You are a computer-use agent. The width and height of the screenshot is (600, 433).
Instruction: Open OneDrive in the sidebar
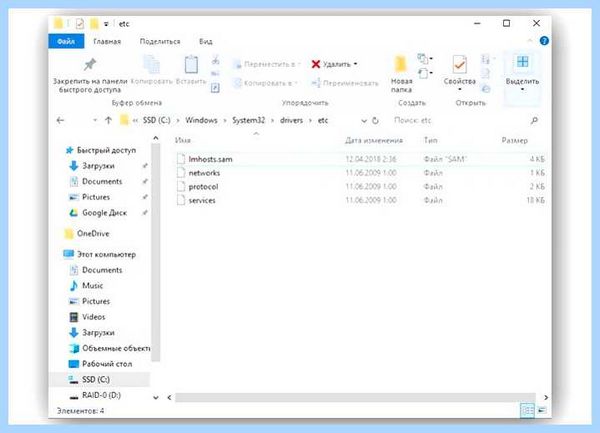[87, 234]
